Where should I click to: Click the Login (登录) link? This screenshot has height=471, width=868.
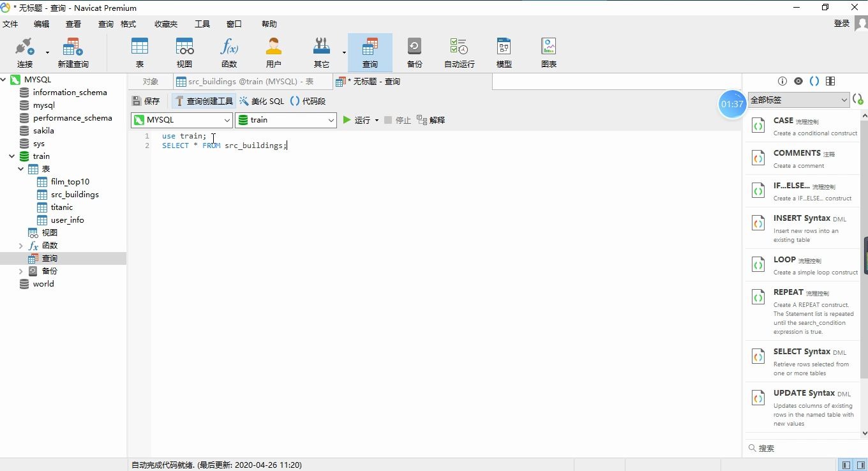(842, 24)
